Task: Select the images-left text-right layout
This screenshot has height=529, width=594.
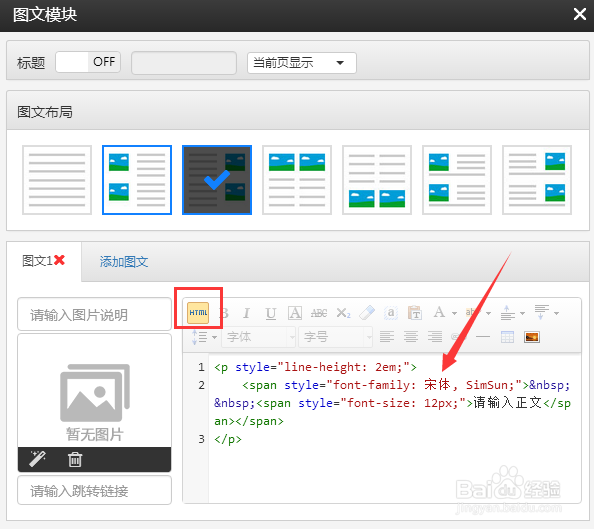Action: [x=137, y=180]
